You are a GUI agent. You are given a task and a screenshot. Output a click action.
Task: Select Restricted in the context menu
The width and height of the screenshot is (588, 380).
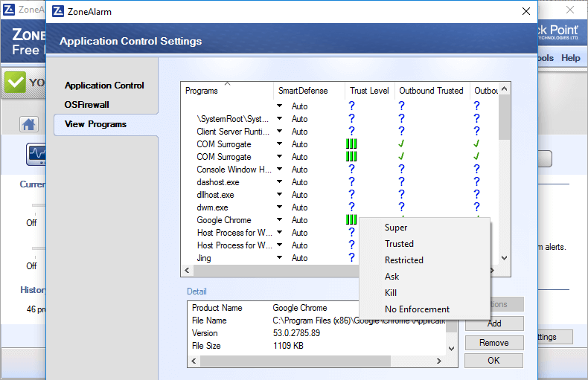(x=403, y=260)
